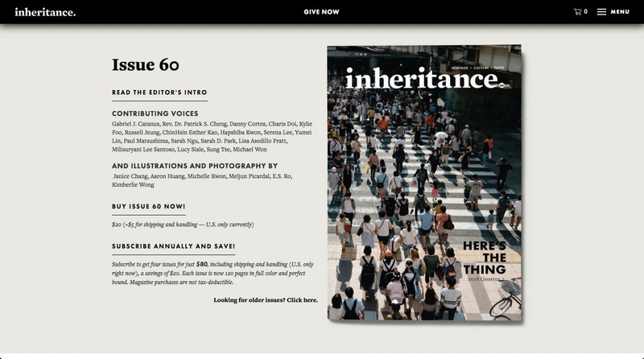The height and width of the screenshot is (359, 644).
Task: Click the 'Issue 60' heading
Action: point(146,65)
